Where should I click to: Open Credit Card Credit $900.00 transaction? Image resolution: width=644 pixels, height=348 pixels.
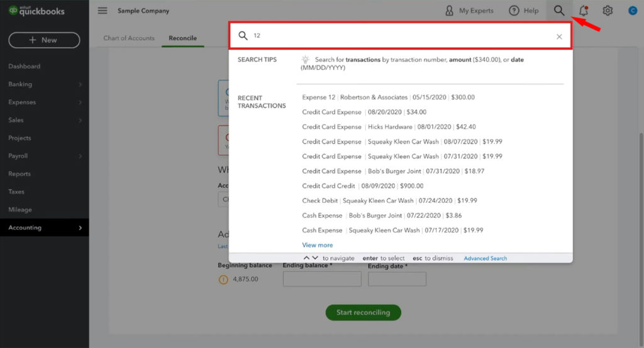(x=363, y=186)
